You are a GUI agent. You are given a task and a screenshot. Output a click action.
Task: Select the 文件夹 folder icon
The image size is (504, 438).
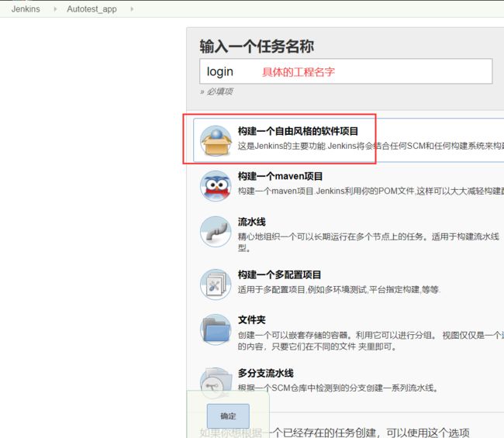click(x=216, y=329)
